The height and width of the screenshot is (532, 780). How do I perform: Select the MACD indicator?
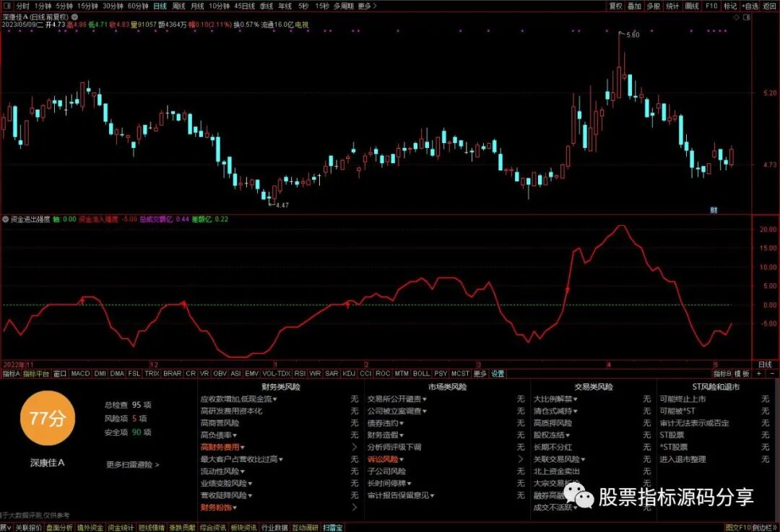click(x=80, y=373)
